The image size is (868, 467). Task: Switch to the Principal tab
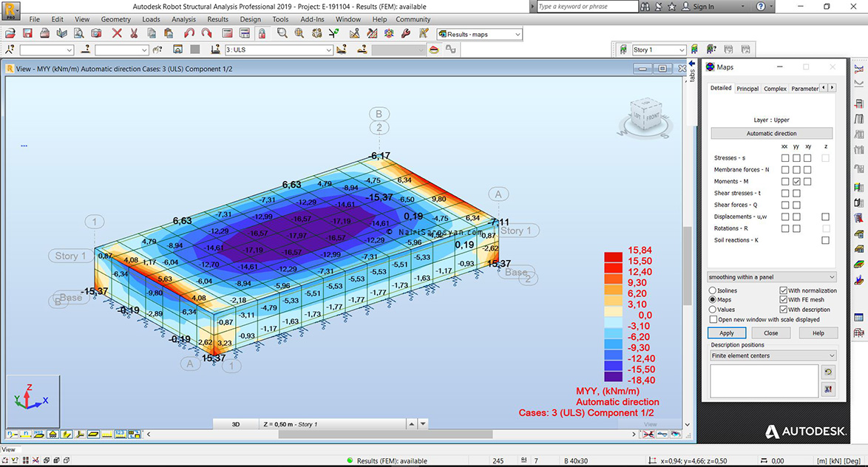click(747, 89)
